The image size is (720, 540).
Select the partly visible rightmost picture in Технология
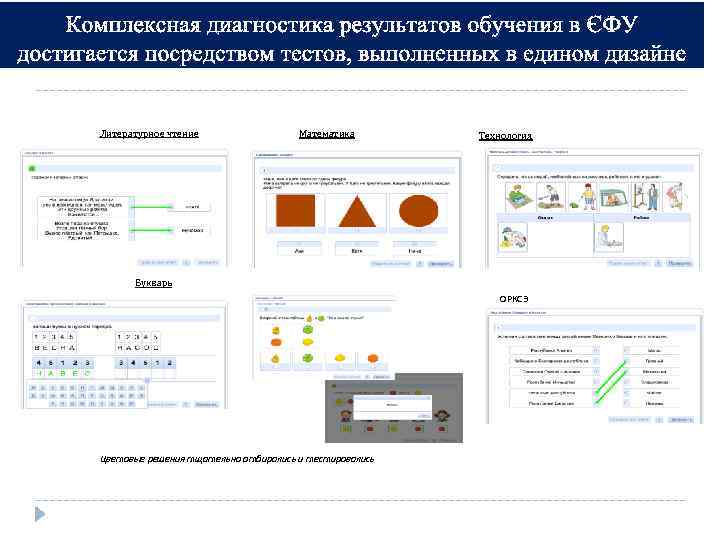click(x=675, y=197)
